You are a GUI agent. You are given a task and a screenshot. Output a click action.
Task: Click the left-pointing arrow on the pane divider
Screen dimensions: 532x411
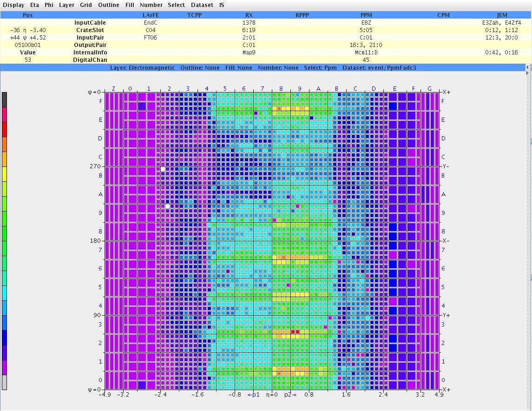point(527,67)
